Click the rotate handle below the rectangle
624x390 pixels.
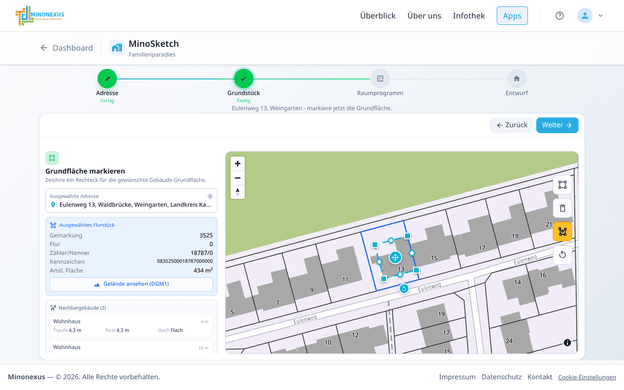pyautogui.click(x=404, y=289)
